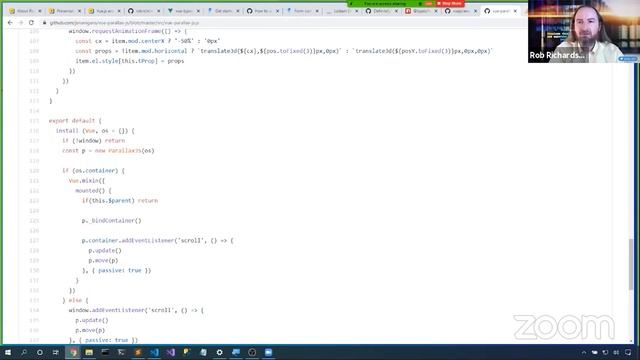Image resolution: width=640 pixels, height=360 pixels.
Task: Open Windows taskbar search
Action: [x=24, y=352]
